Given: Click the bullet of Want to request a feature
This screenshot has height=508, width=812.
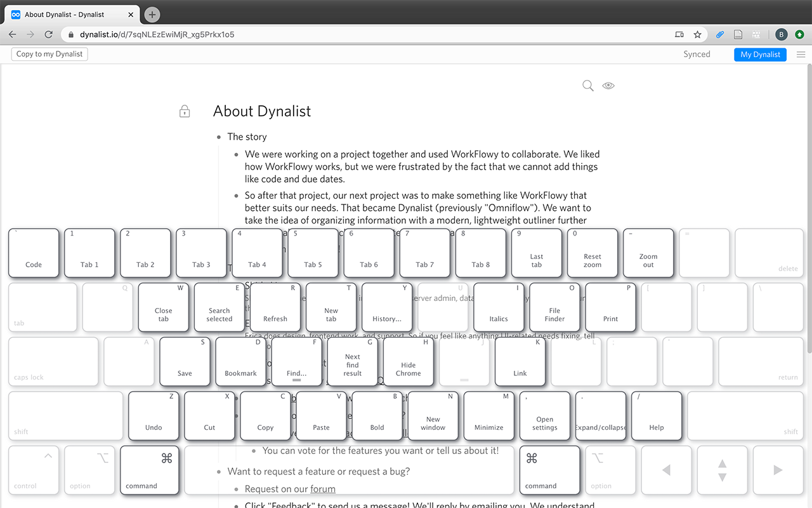Looking at the screenshot, I should click(219, 472).
